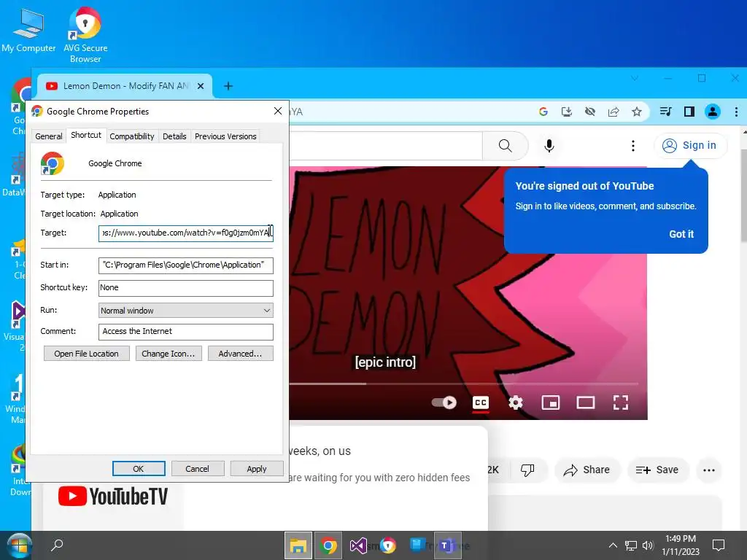Image resolution: width=747 pixels, height=560 pixels.
Task: Click the network icon in system tray
Action: pos(631,545)
